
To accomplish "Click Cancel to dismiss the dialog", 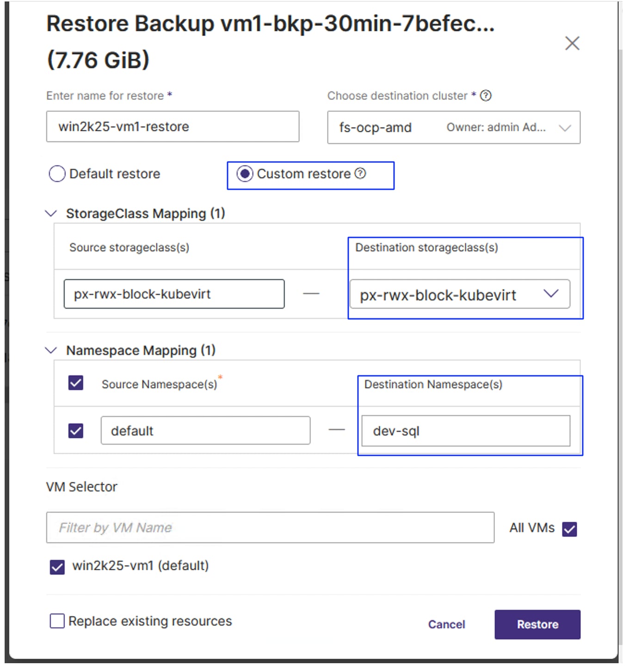I will tap(445, 624).
